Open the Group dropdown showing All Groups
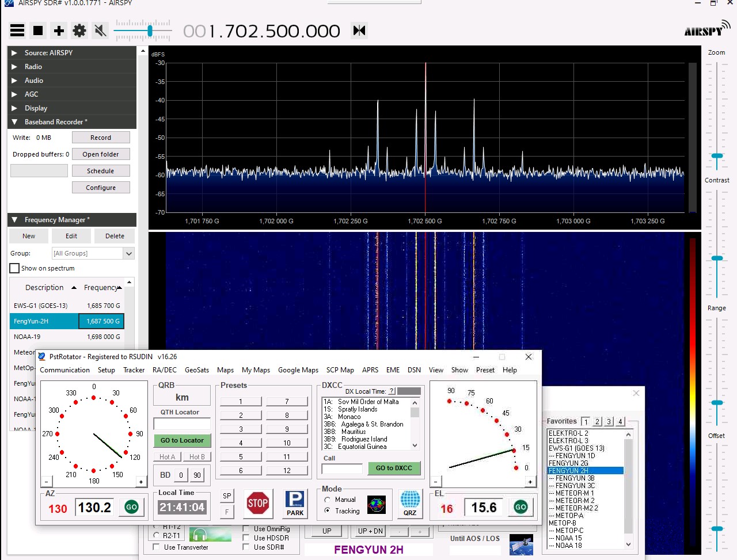737x560 pixels. [93, 253]
